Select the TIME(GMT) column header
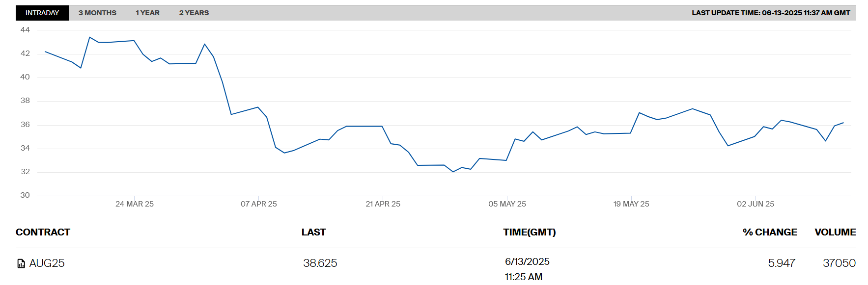This screenshot has width=868, height=285. click(529, 232)
